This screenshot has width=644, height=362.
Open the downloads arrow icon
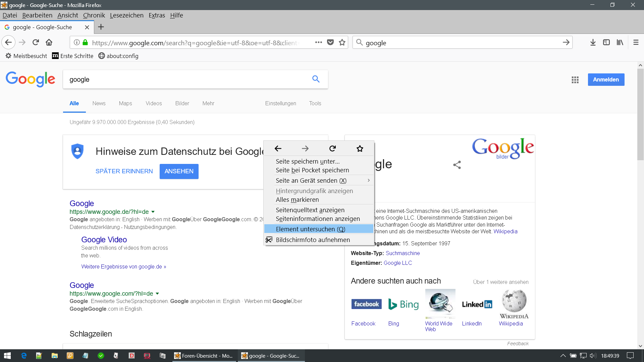(593, 42)
